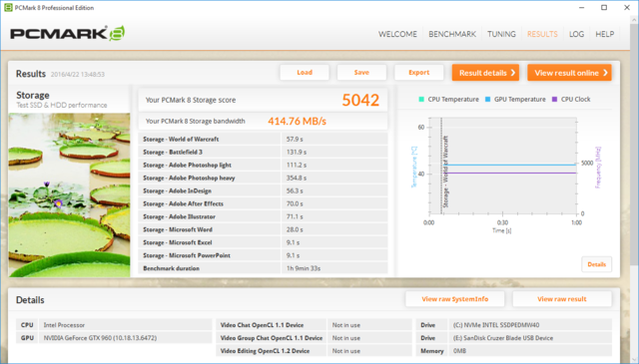Click the NVIDIA GeForce GTX 960 GPU entry
The height and width of the screenshot is (364, 639).
point(100,338)
